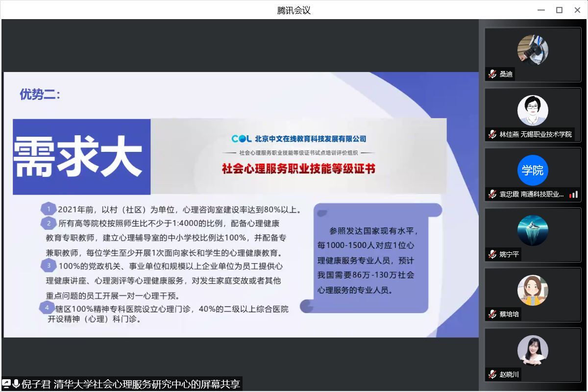Select 赵晓川's participant avatar

coord(533,350)
